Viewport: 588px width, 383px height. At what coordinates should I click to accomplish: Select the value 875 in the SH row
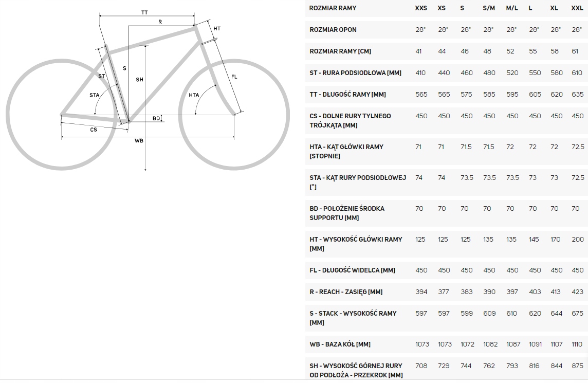577,366
